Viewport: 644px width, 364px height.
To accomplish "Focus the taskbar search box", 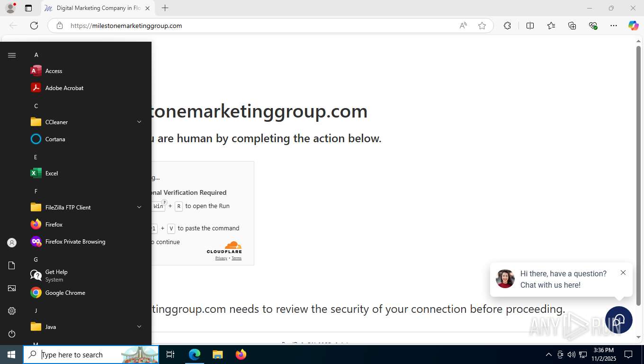I will coord(91,355).
